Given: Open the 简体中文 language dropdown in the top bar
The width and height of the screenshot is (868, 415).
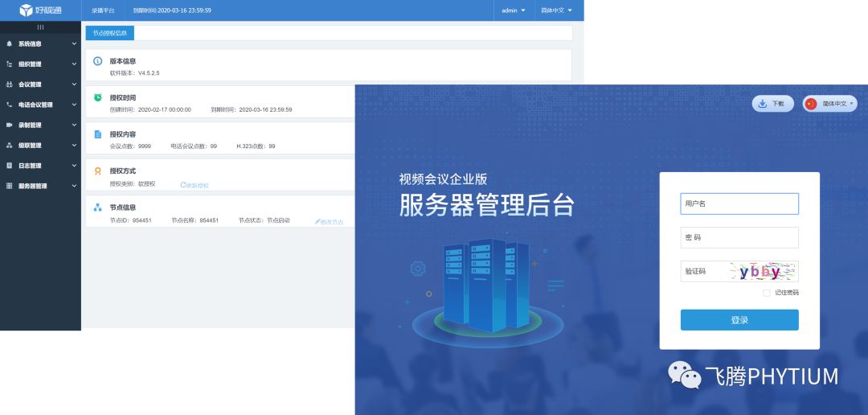Looking at the screenshot, I should tap(556, 10).
